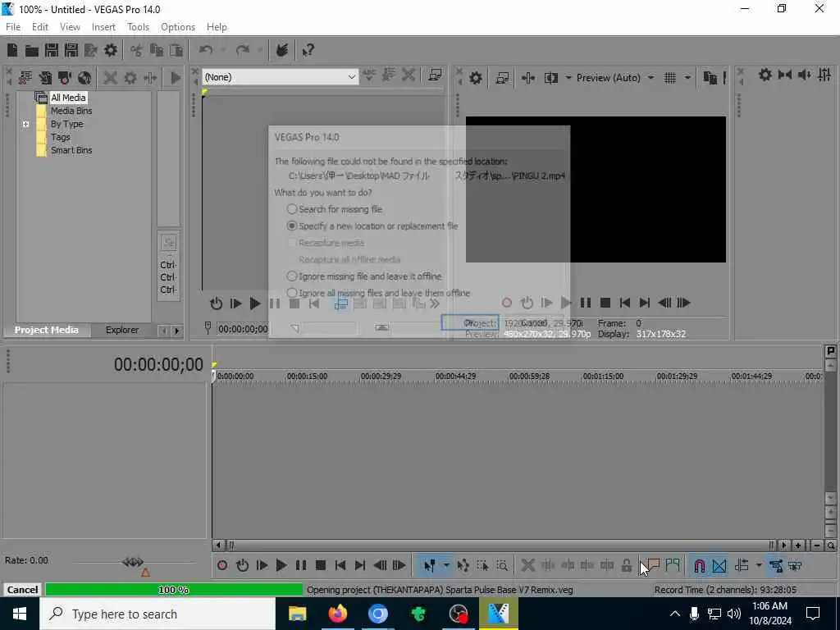Image resolution: width=840 pixels, height=630 pixels.
Task: Select Smart Bins folder
Action: pyautogui.click(x=71, y=150)
